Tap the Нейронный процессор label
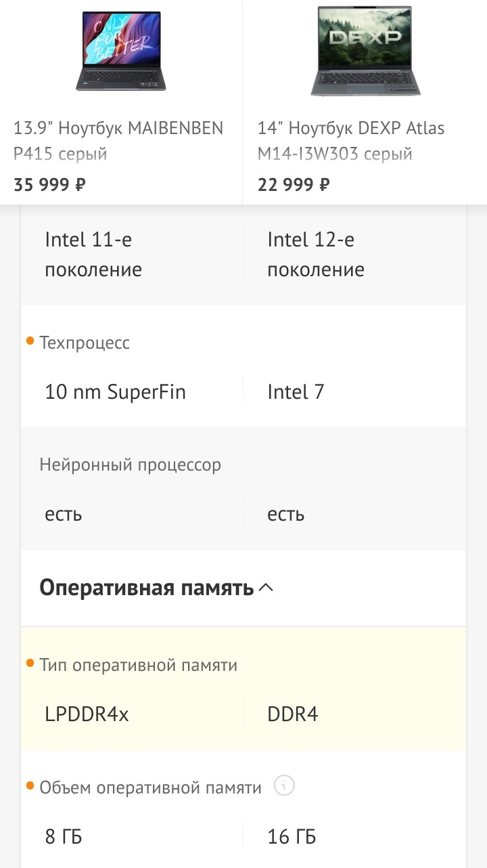This screenshot has height=868, width=487. point(131,464)
